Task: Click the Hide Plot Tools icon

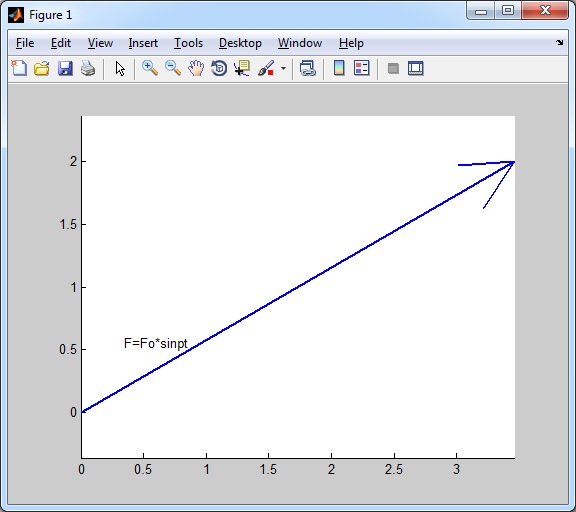Action: coord(393,69)
